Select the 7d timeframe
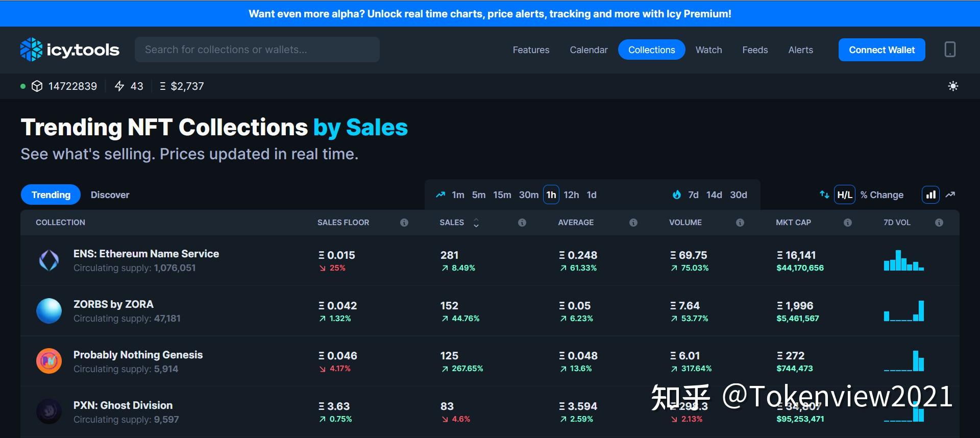This screenshot has height=438, width=980. tap(693, 195)
